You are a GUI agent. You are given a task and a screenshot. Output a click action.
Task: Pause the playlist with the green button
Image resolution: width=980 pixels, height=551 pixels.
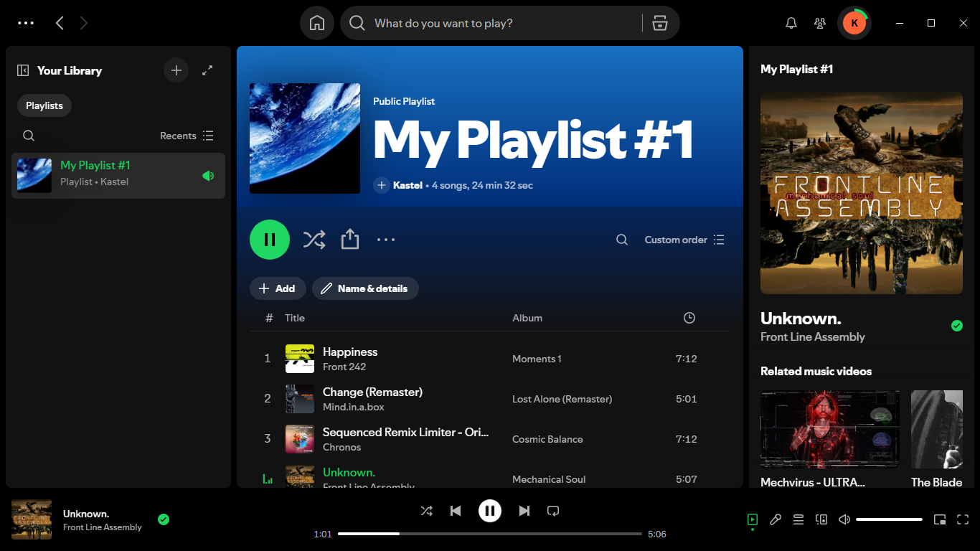pyautogui.click(x=270, y=240)
